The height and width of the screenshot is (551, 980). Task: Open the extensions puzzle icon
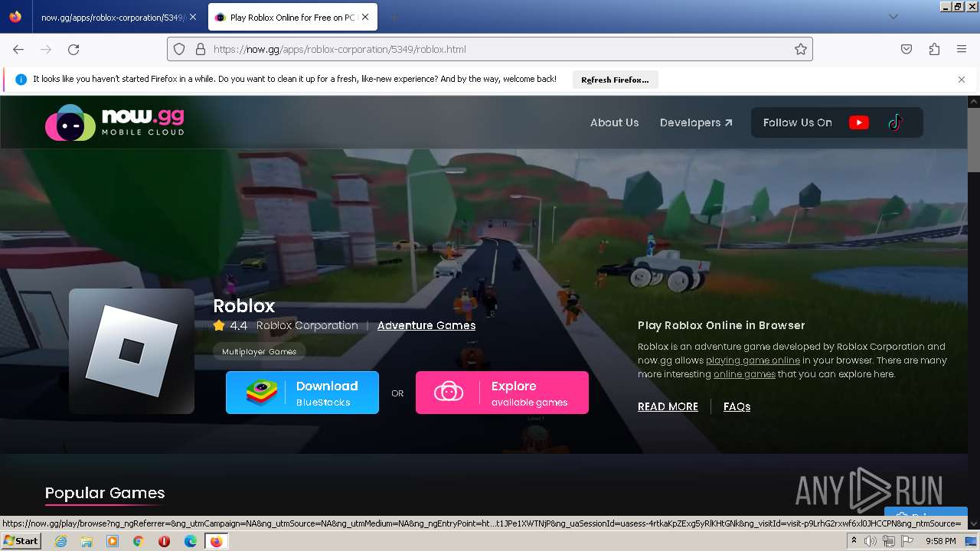point(934,49)
